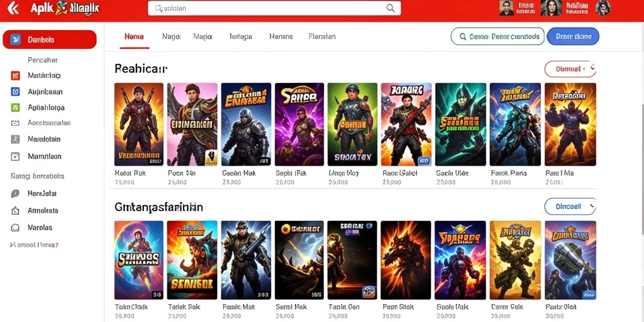Open the blue armored Pantk Rana cover
The width and height of the screenshot is (644, 322).
[516, 125]
